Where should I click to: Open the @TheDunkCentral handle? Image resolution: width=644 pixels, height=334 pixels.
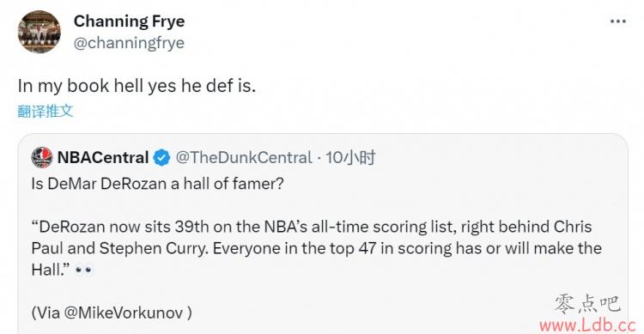click(x=244, y=158)
